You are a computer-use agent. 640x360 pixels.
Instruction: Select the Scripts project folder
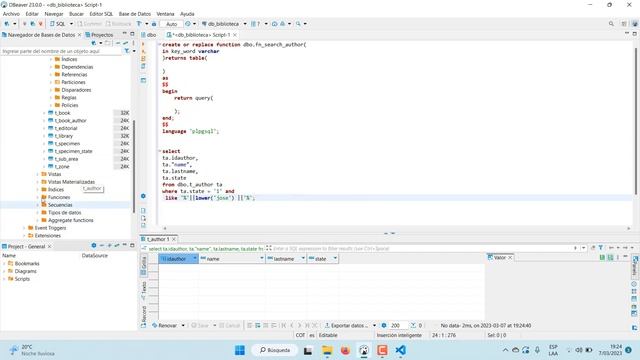pyautogui.click(x=22, y=279)
